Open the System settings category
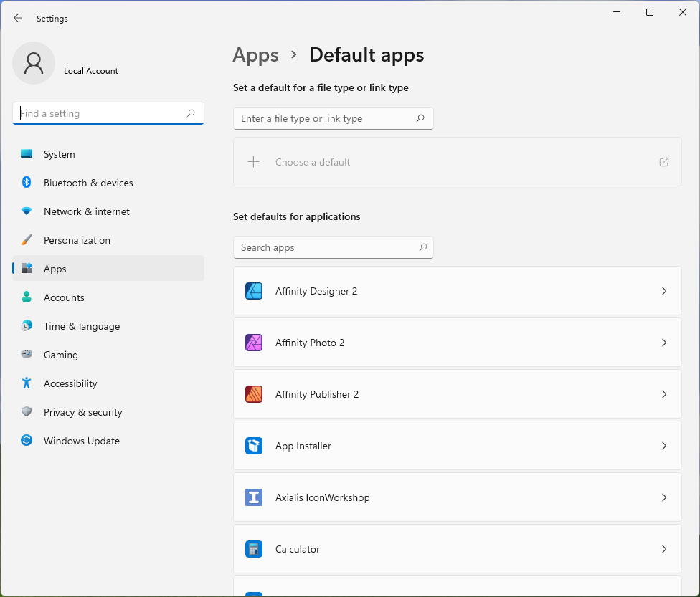 pyautogui.click(x=108, y=154)
